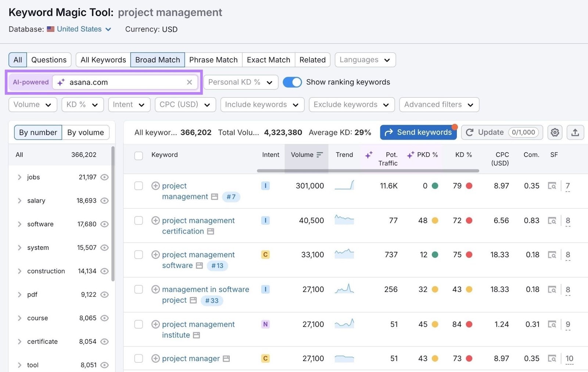588x372 pixels.
Task: Select all keywords via header checkbox
Action: click(139, 155)
